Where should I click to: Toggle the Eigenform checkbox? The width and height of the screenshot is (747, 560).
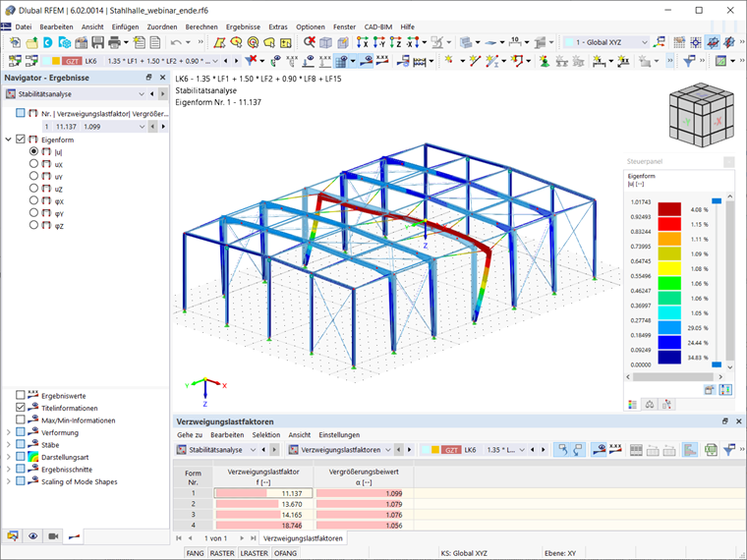tap(20, 140)
